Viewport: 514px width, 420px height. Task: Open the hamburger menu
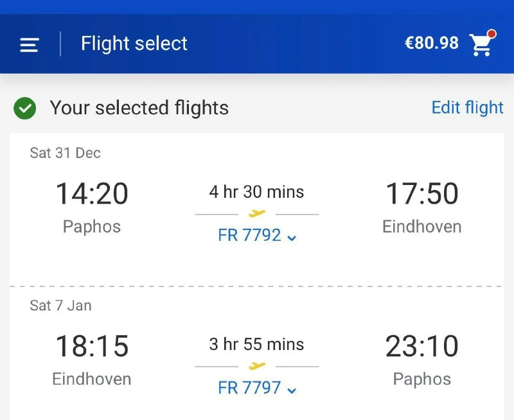30,44
